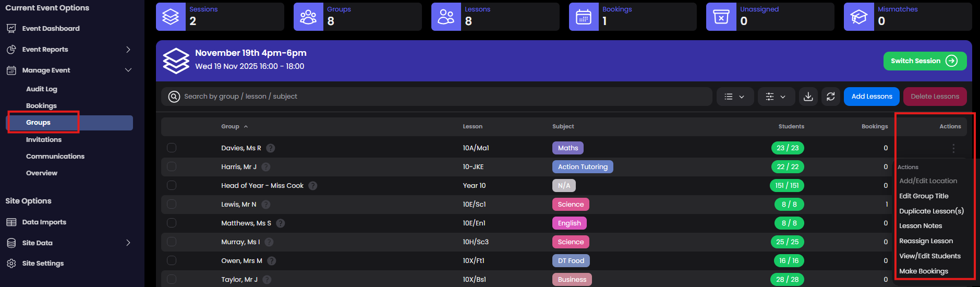Viewport: 980px width, 287px height.
Task: Click help icon beside Harris, Mr J
Action: click(266, 167)
